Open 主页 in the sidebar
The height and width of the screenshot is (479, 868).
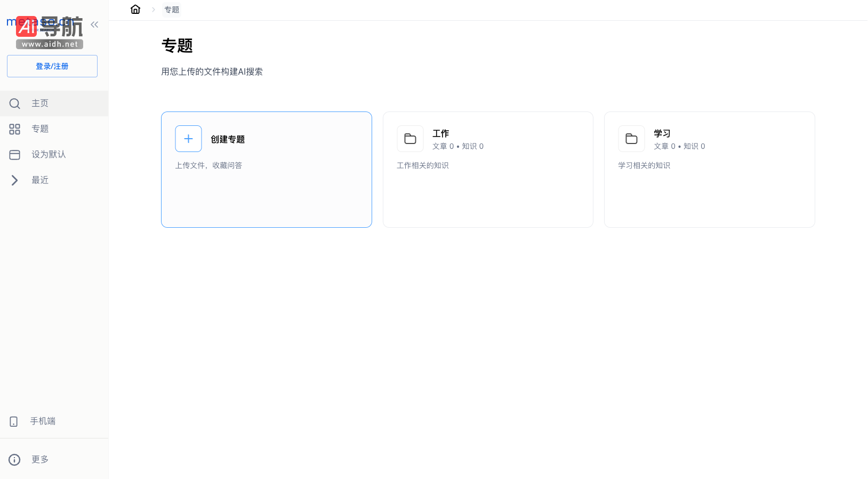pyautogui.click(x=40, y=103)
